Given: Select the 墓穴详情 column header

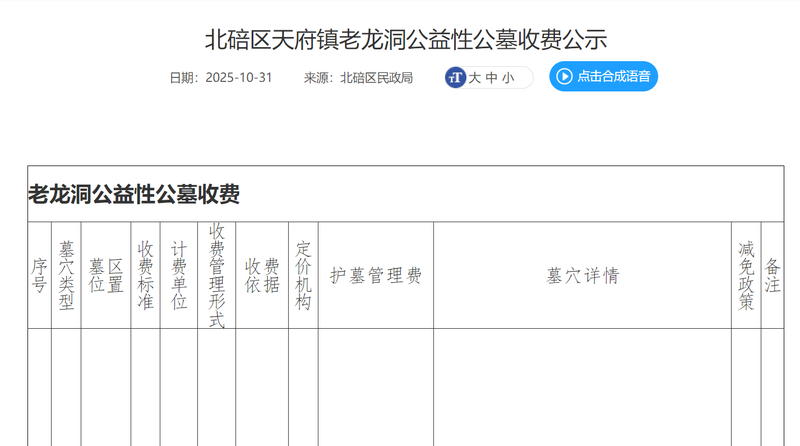Looking at the screenshot, I should click(583, 276).
